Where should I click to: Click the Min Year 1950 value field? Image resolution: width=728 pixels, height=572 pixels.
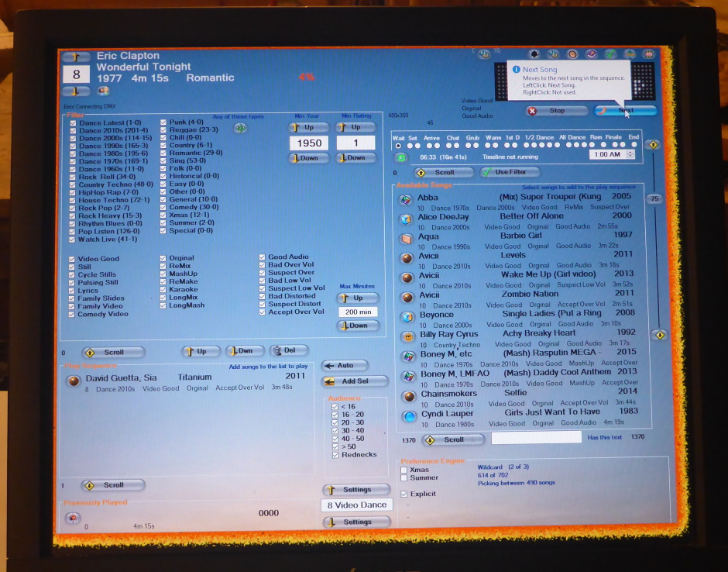309,143
